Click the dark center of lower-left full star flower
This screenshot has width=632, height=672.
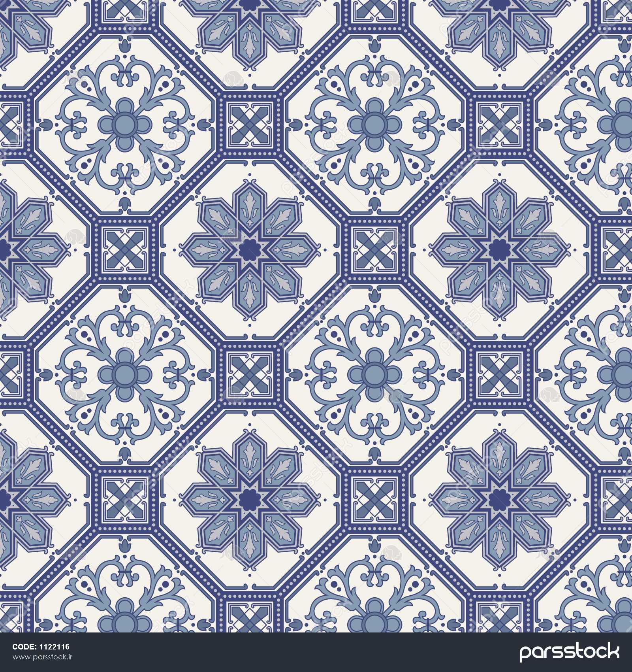[x=248, y=496]
